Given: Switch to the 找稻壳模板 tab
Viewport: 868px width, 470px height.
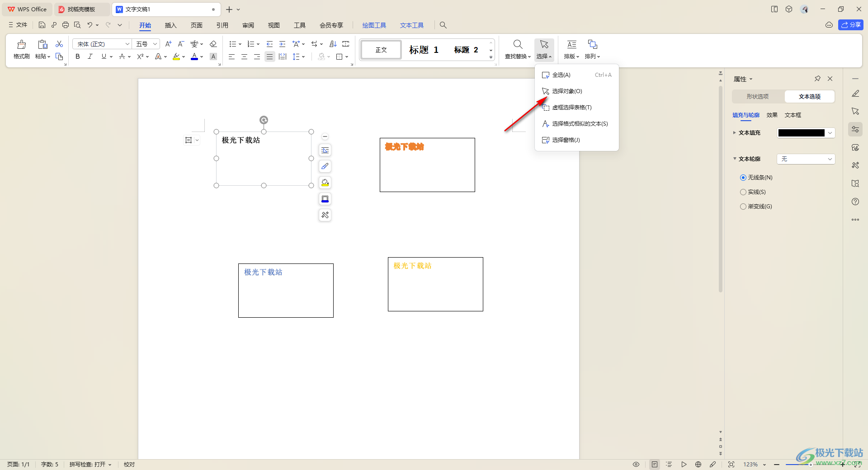Looking at the screenshot, I should point(81,9).
